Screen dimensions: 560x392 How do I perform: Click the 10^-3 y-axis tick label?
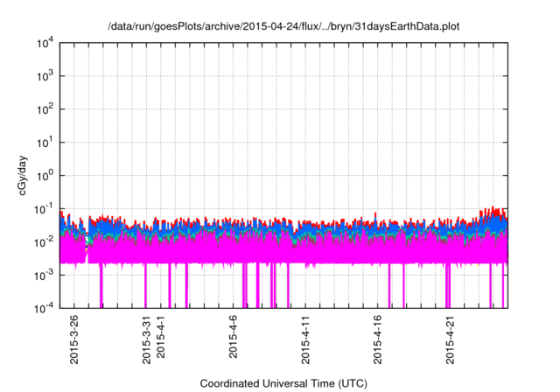(x=44, y=276)
